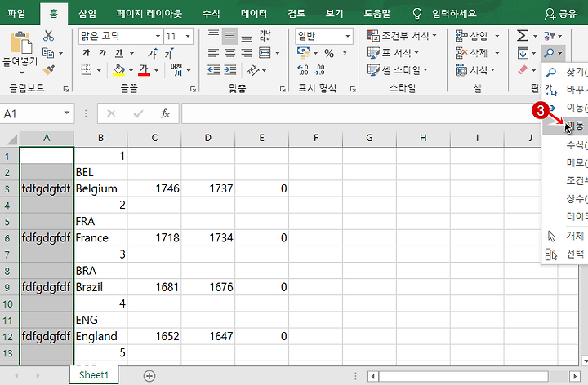Toggle underline formatting
The image size is (588, 385).
[x=119, y=53]
